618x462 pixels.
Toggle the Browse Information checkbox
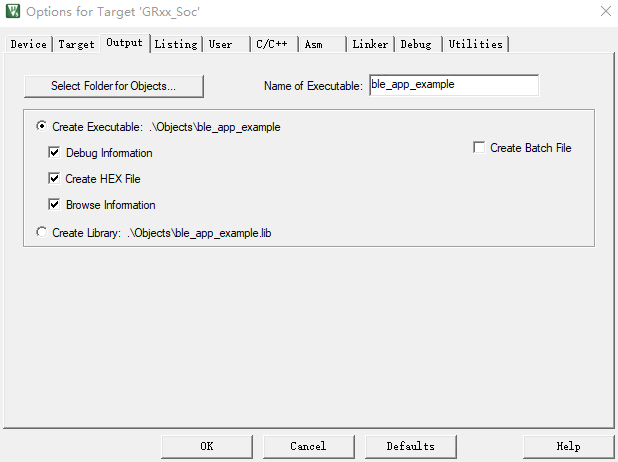[54, 204]
